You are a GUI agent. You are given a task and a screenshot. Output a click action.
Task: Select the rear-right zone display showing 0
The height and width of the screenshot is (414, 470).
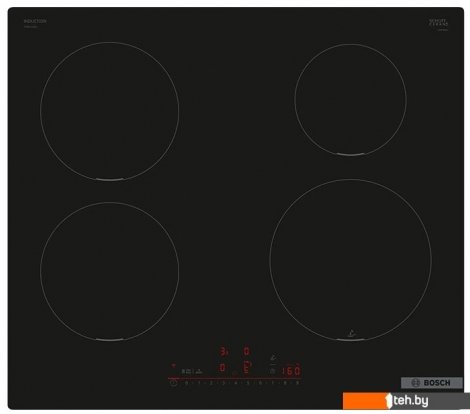(246, 351)
